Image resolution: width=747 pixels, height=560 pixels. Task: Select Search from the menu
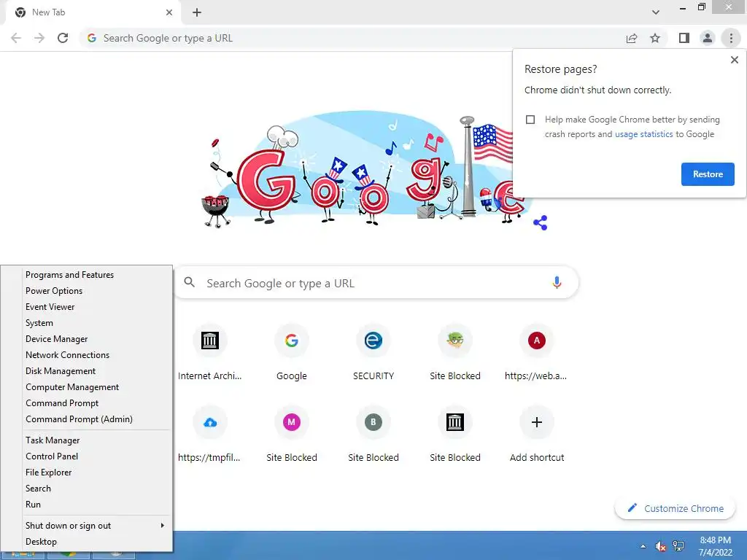point(86,489)
